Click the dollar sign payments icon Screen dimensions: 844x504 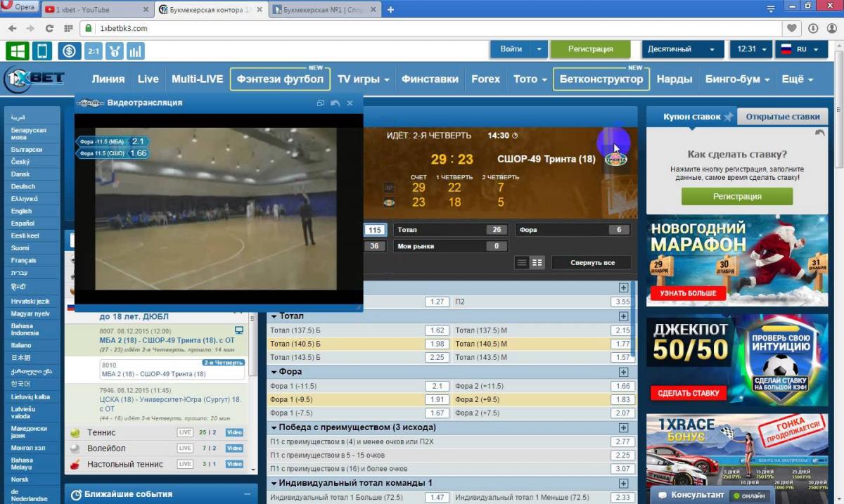click(x=69, y=51)
